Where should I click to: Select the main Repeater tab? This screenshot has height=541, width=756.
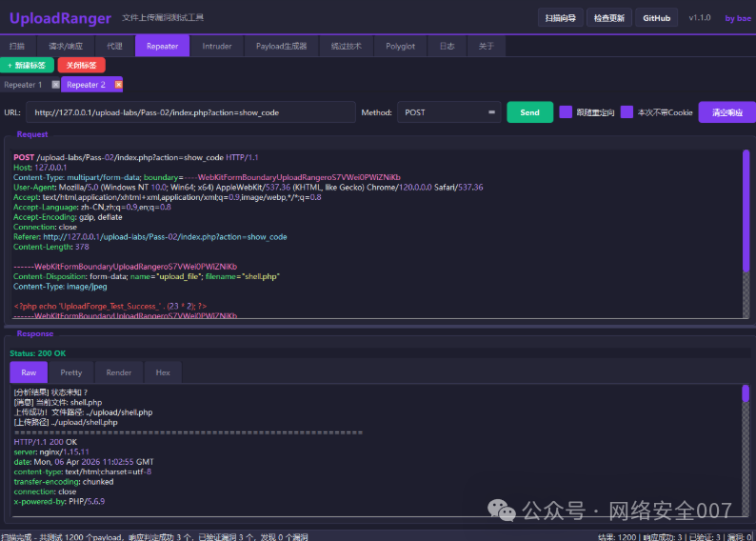point(163,46)
